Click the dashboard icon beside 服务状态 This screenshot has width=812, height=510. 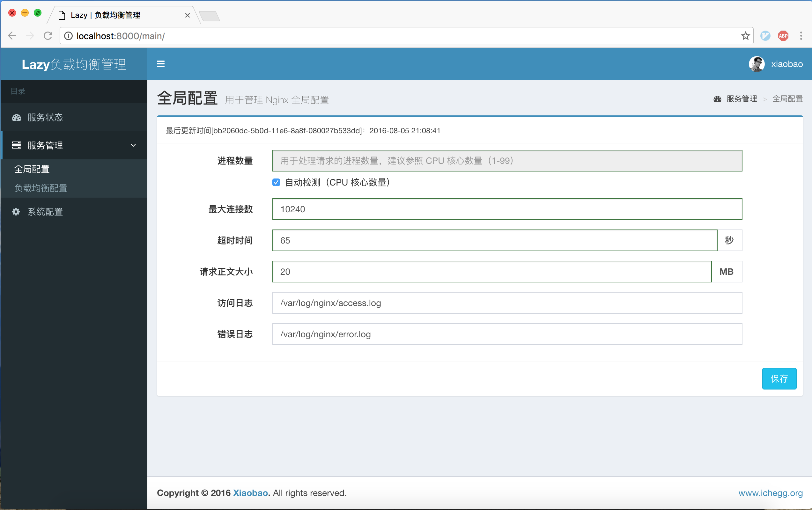pyautogui.click(x=17, y=118)
